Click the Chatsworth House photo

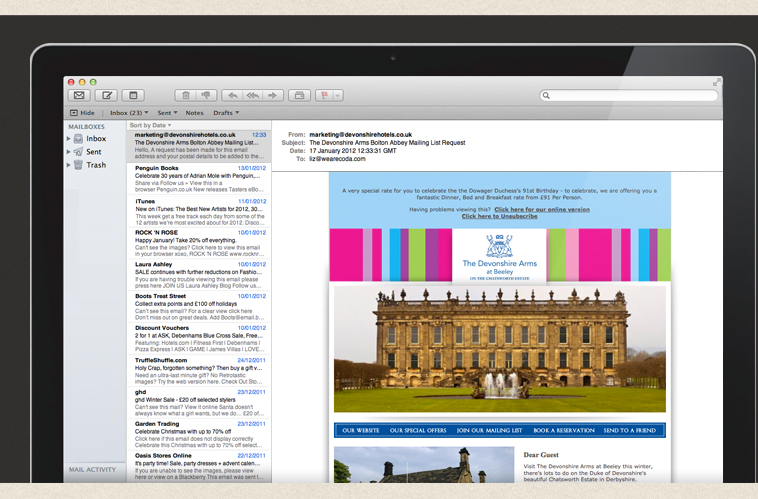coord(499,349)
